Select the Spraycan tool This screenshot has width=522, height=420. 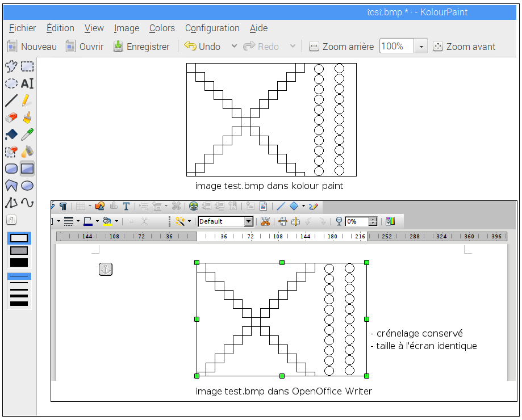coord(27,152)
